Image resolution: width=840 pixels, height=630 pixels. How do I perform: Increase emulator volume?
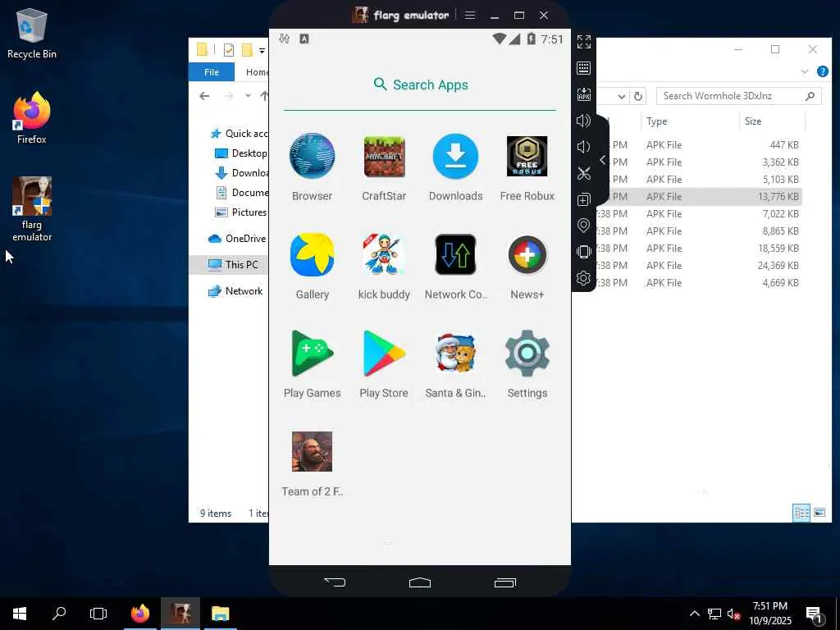(583, 121)
